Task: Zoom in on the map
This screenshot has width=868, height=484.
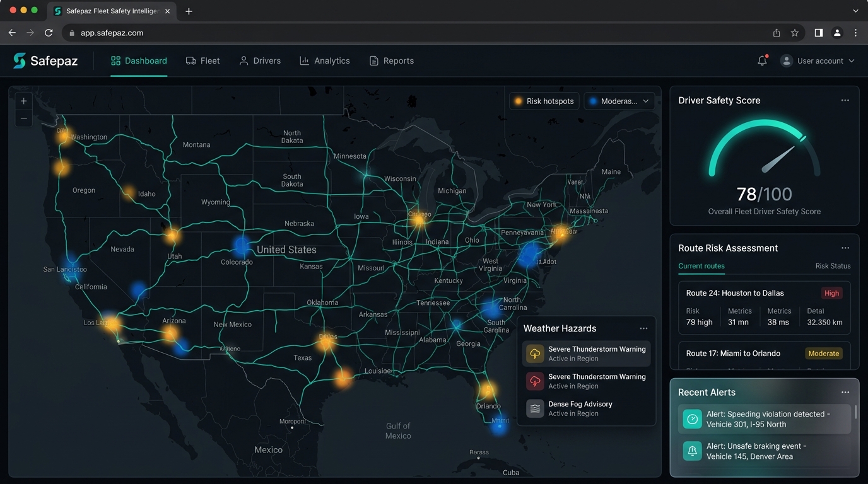Action: point(23,101)
